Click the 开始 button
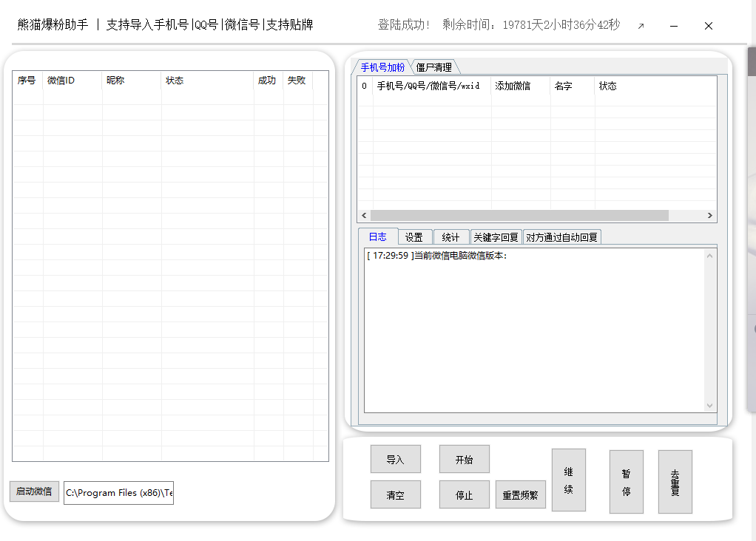This screenshot has height=541, width=756. (x=465, y=459)
